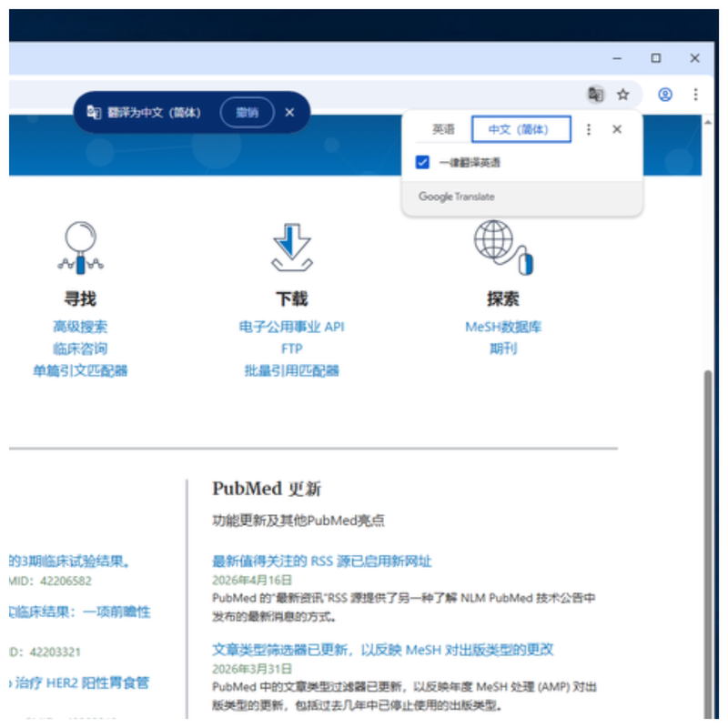Open translate popup's three-dot options menu

click(588, 129)
